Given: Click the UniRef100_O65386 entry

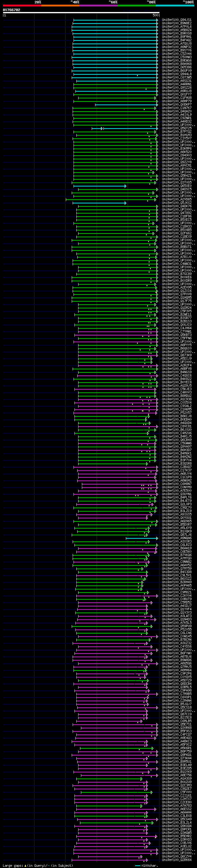Looking at the screenshot, I should (x=176, y=67).
